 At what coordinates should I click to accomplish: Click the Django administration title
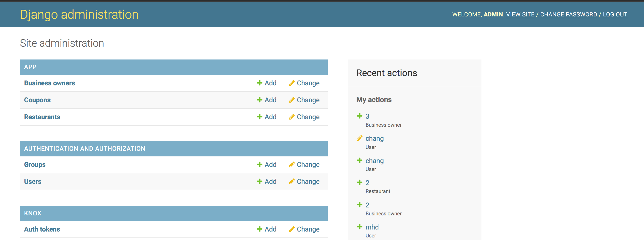(x=79, y=15)
